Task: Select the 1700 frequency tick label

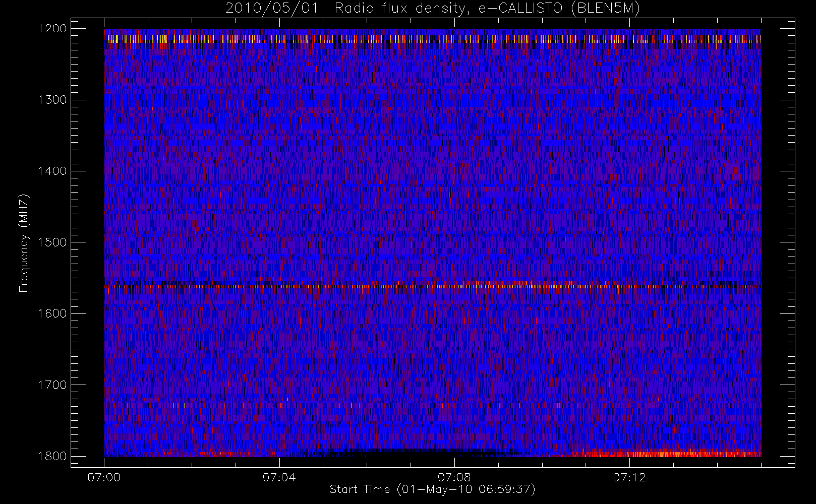Action: (x=52, y=385)
